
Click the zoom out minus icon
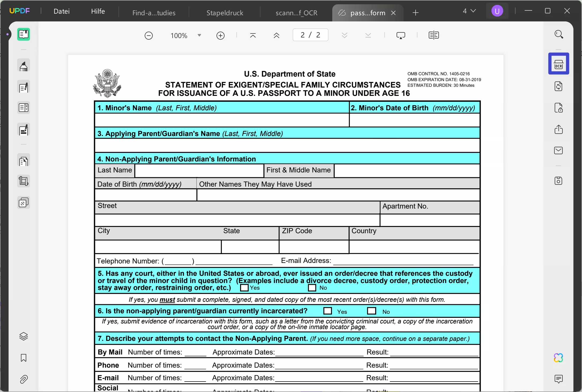click(x=148, y=35)
